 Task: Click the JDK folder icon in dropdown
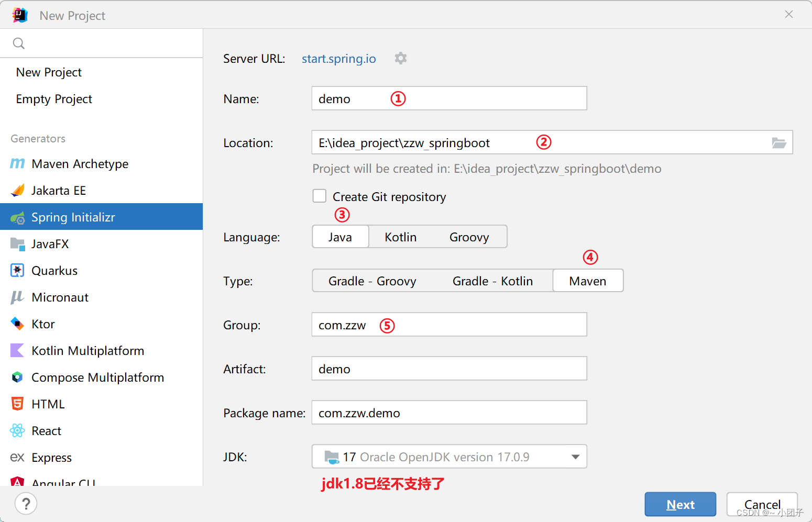[332, 457]
